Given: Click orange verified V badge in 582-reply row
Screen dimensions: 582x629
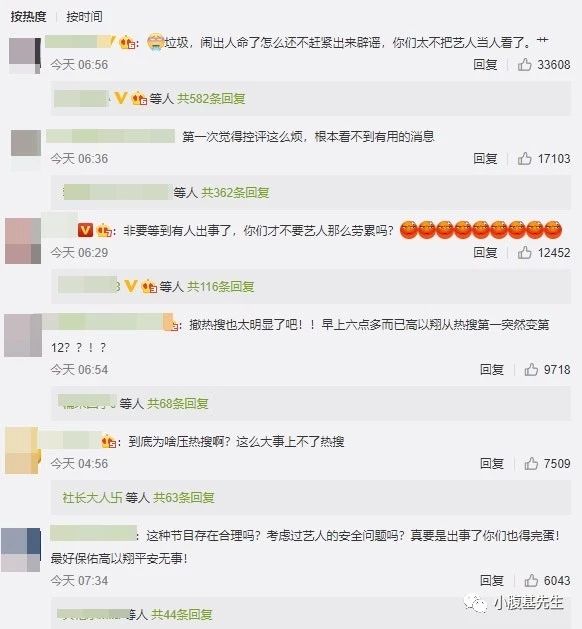Looking at the screenshot, I should pos(121,98).
